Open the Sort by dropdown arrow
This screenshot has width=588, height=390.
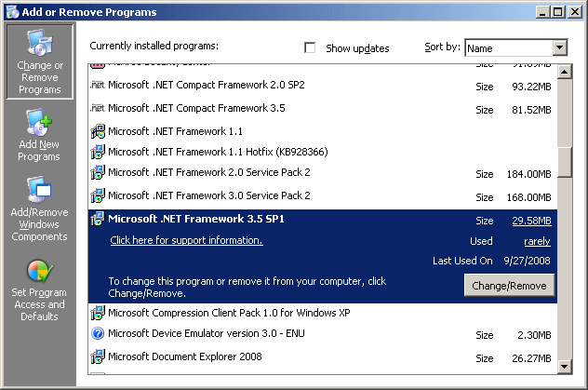tap(559, 47)
